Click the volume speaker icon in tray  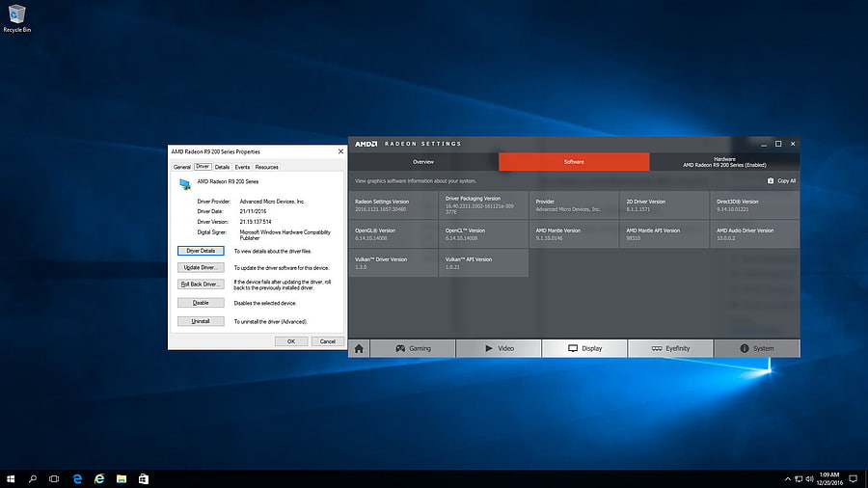point(809,479)
